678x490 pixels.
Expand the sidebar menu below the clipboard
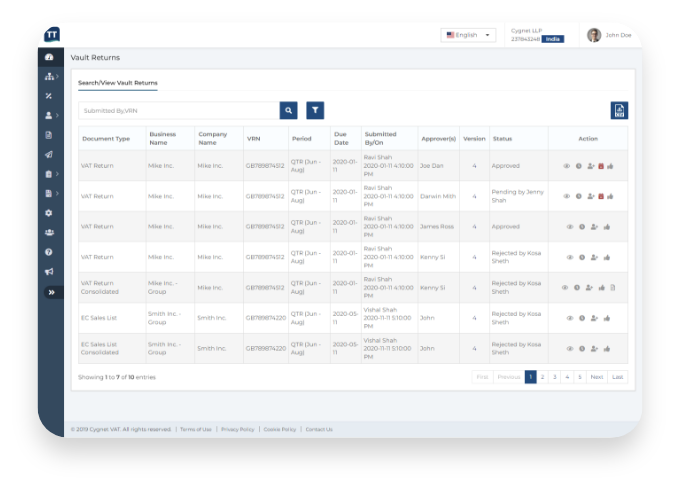[x=51, y=193]
